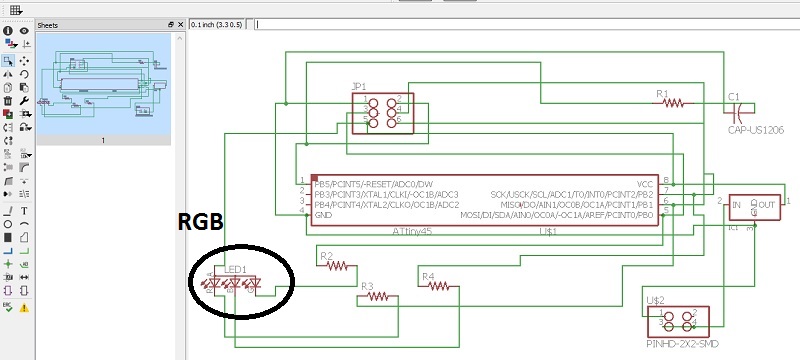Image resolution: width=800 pixels, height=360 pixels.
Task: Select the Mark tool
Action: coord(26,44)
